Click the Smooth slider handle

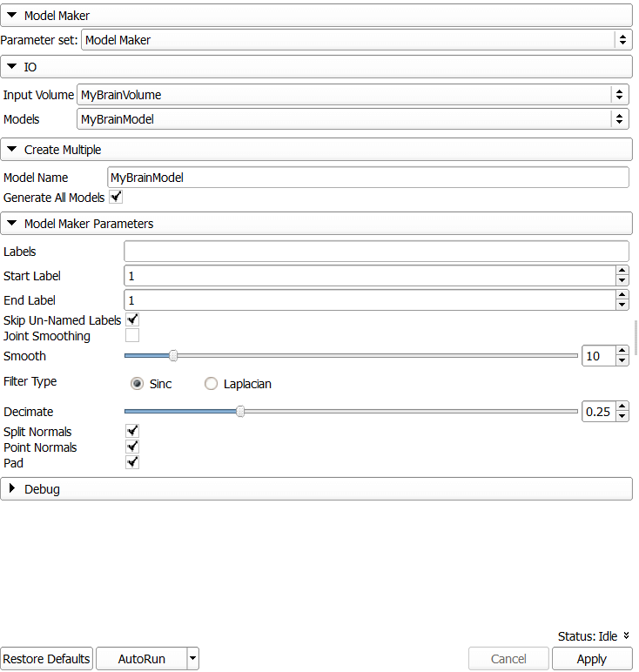[x=173, y=356]
